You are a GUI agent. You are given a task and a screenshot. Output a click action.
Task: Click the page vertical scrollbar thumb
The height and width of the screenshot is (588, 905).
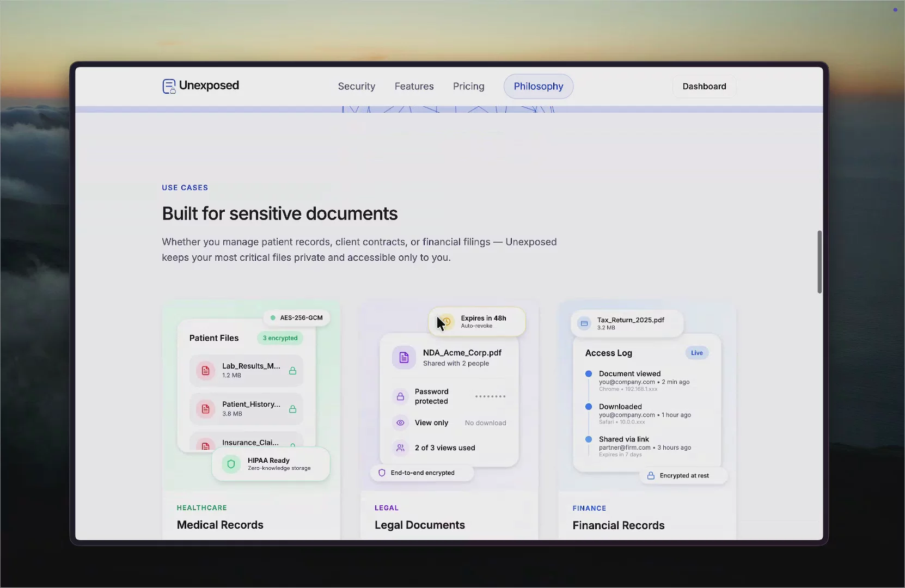tap(820, 262)
